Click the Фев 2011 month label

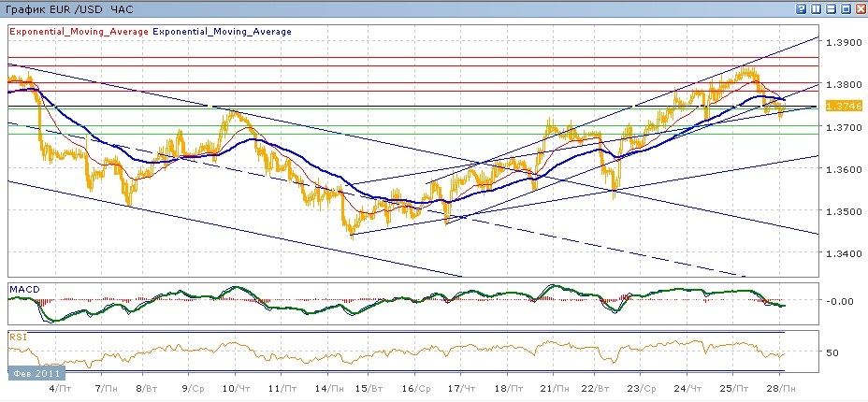(37, 371)
